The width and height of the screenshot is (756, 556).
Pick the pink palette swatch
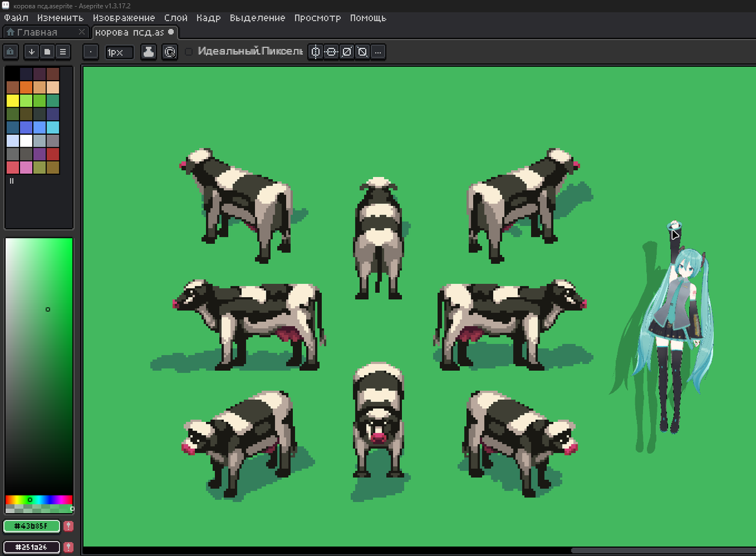pos(26,167)
